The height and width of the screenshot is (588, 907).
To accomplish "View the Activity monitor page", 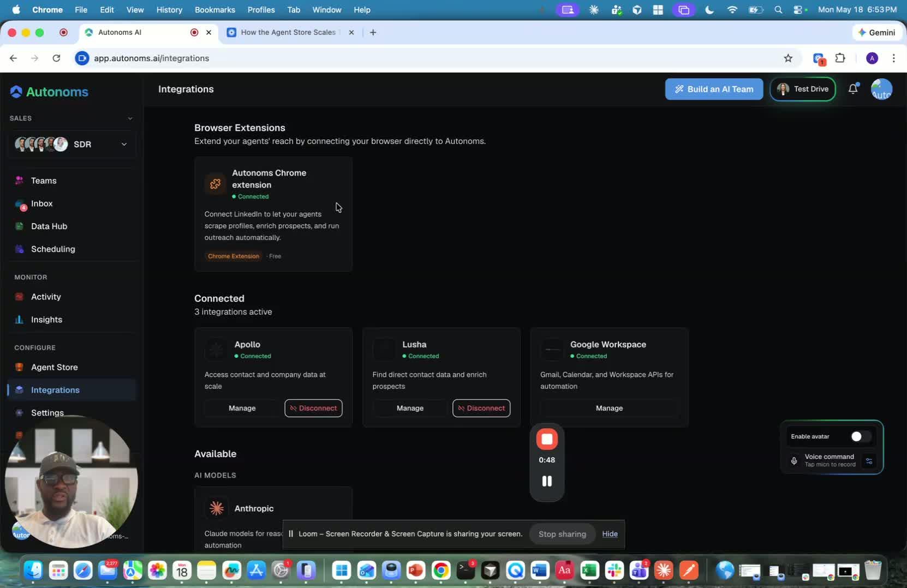I will point(46,297).
